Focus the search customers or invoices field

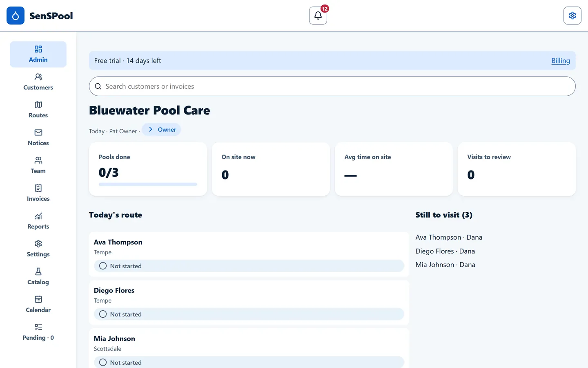pos(332,86)
